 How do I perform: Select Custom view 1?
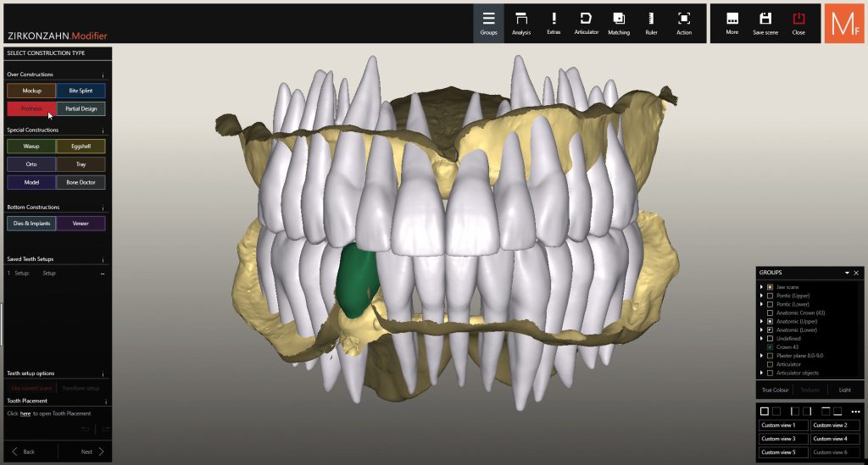[x=783, y=425]
